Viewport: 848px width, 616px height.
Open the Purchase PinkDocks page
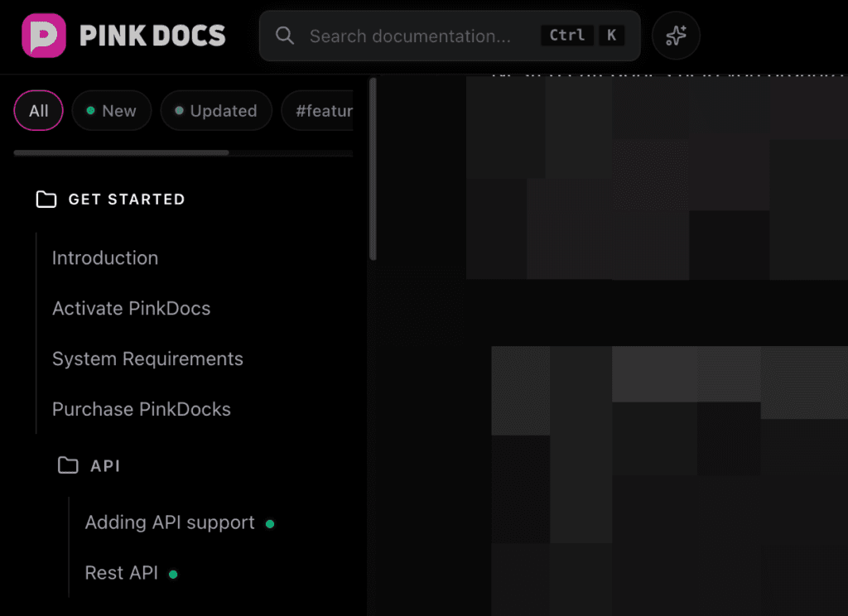click(141, 409)
